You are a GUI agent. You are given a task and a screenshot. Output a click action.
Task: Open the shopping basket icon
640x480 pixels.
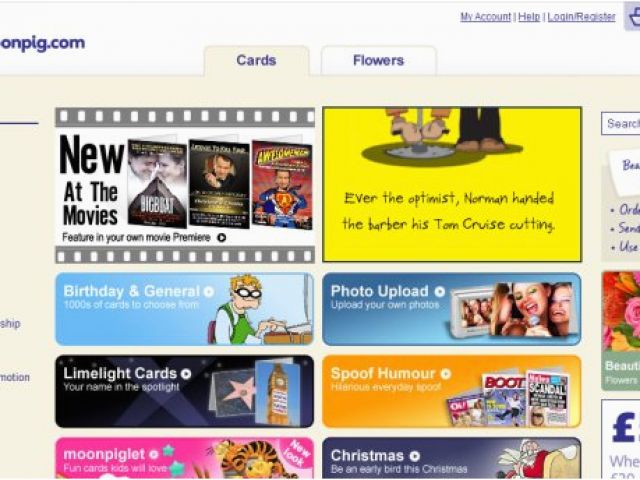(633, 16)
